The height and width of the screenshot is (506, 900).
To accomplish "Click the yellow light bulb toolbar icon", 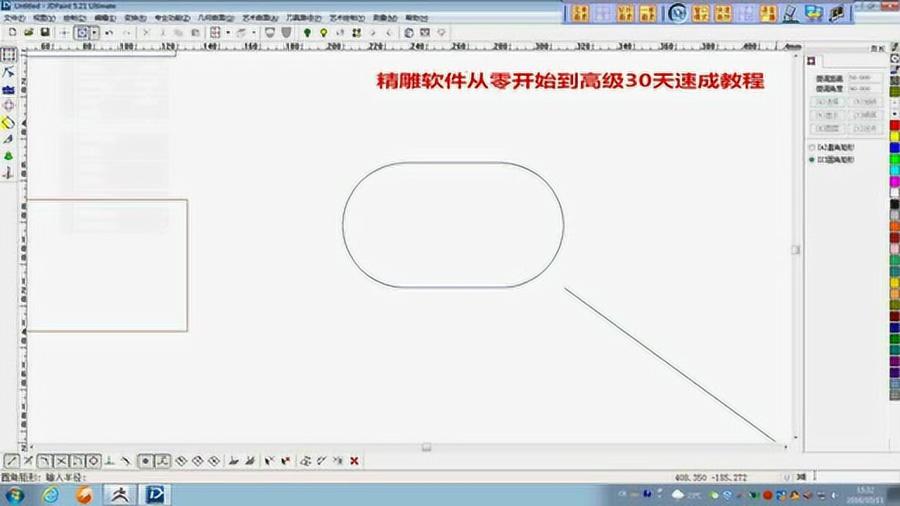I will [x=323, y=32].
